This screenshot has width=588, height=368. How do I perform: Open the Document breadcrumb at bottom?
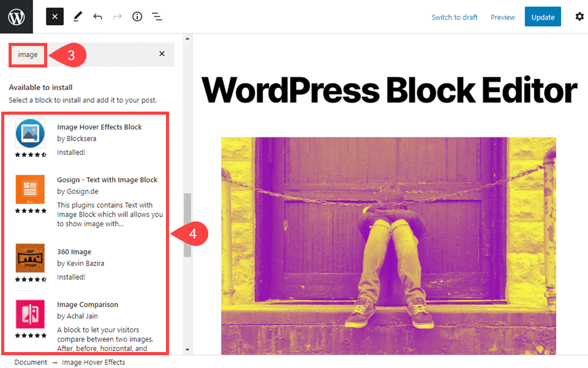[30, 362]
